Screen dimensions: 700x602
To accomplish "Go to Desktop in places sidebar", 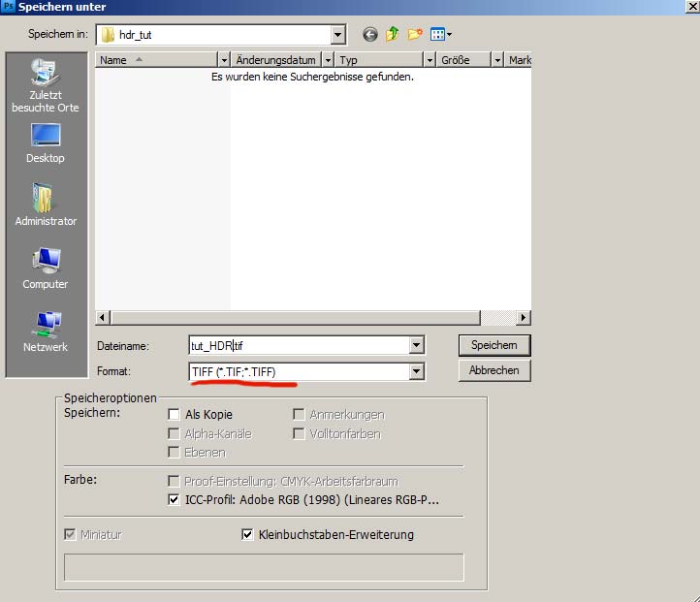I will tap(46, 143).
